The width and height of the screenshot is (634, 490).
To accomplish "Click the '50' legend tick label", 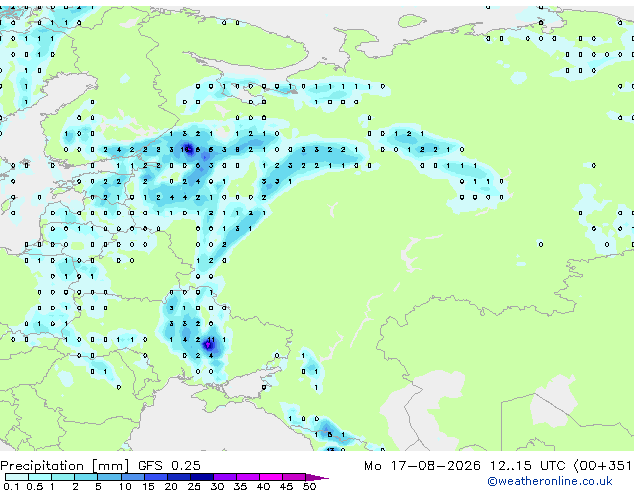I will click(309, 486).
